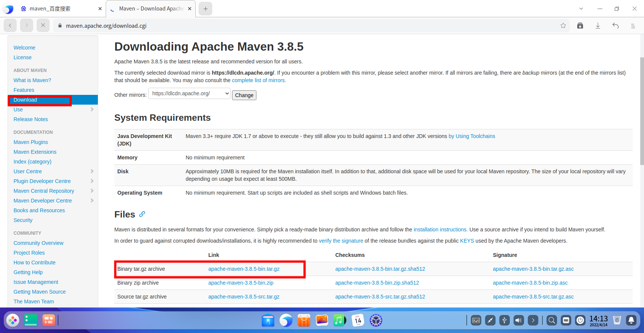644x333 pixels.
Task: Open the Other mirrors dropdown
Action: pos(189,93)
